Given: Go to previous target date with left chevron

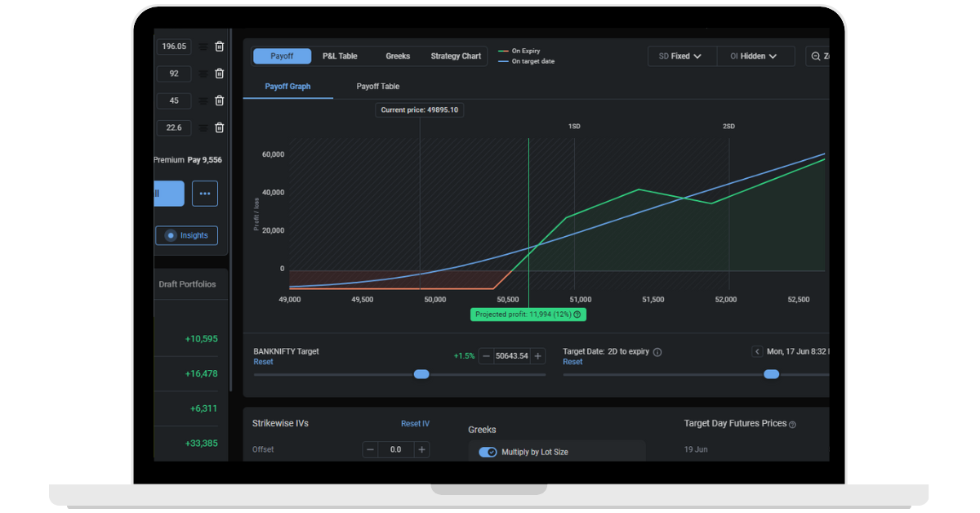Looking at the screenshot, I should (757, 351).
